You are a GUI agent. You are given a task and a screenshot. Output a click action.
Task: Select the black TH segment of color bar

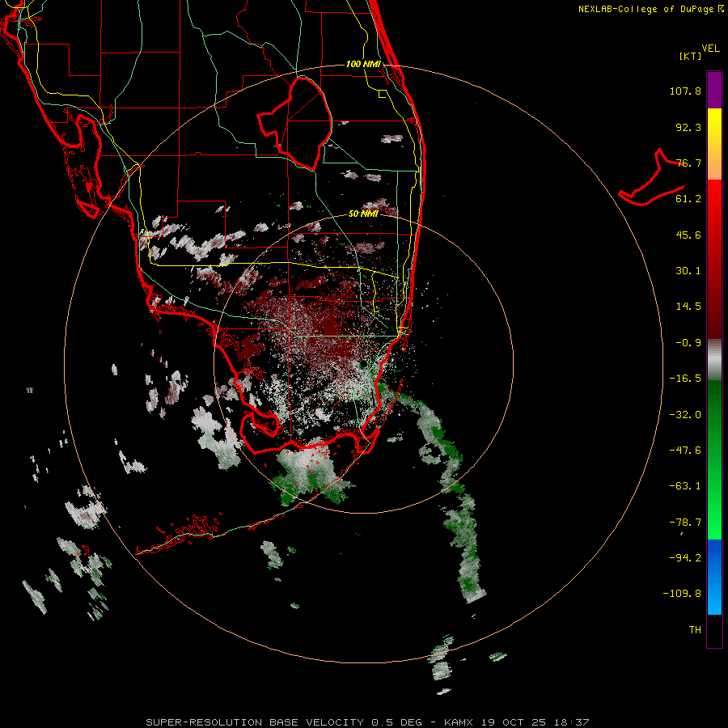(x=714, y=630)
